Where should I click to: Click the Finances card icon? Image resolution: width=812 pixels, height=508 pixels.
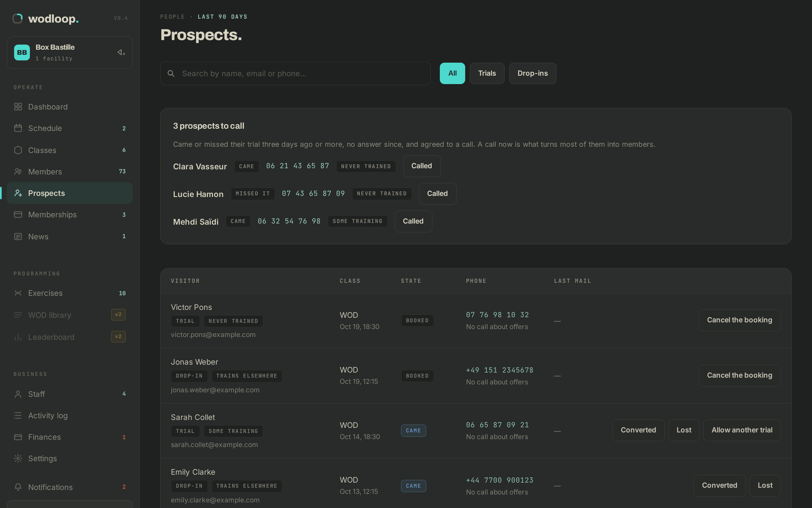point(18,437)
